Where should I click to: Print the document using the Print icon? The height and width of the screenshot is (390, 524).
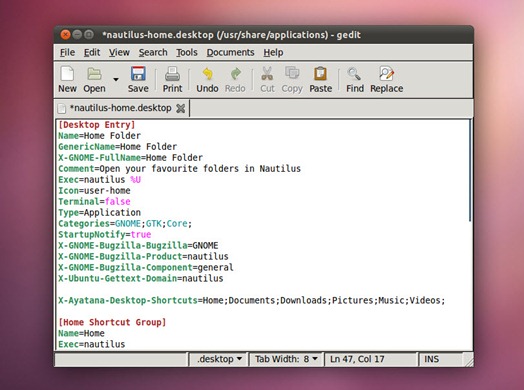(172, 74)
